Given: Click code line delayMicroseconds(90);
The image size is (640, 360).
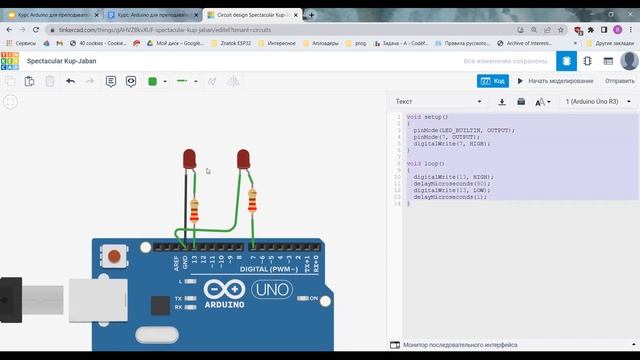Looking at the screenshot, I should 451,184.
